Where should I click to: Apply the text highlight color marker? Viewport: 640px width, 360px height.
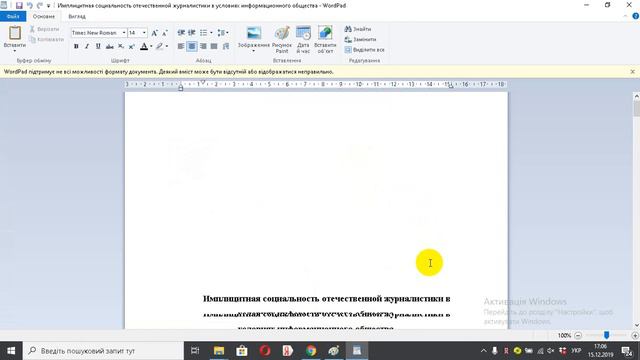pos(160,47)
